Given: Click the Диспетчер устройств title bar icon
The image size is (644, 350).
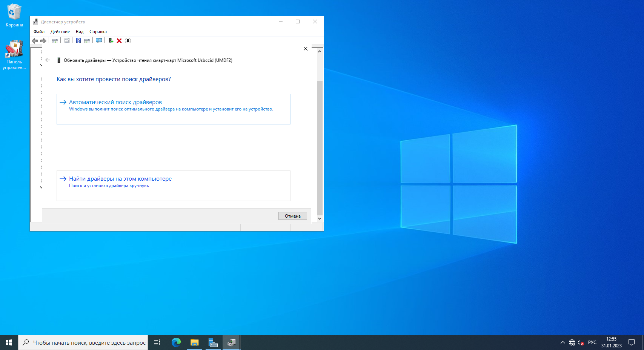Looking at the screenshot, I should coord(36,22).
